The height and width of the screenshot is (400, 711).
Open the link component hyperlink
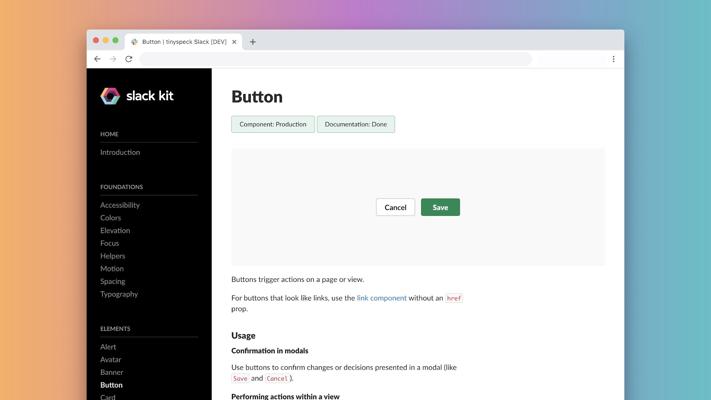pos(382,298)
